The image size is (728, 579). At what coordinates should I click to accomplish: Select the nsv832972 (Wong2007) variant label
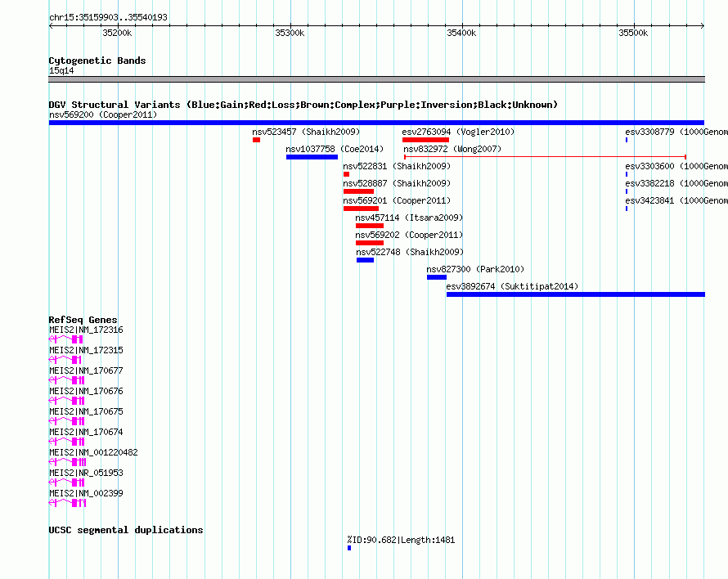point(452,149)
